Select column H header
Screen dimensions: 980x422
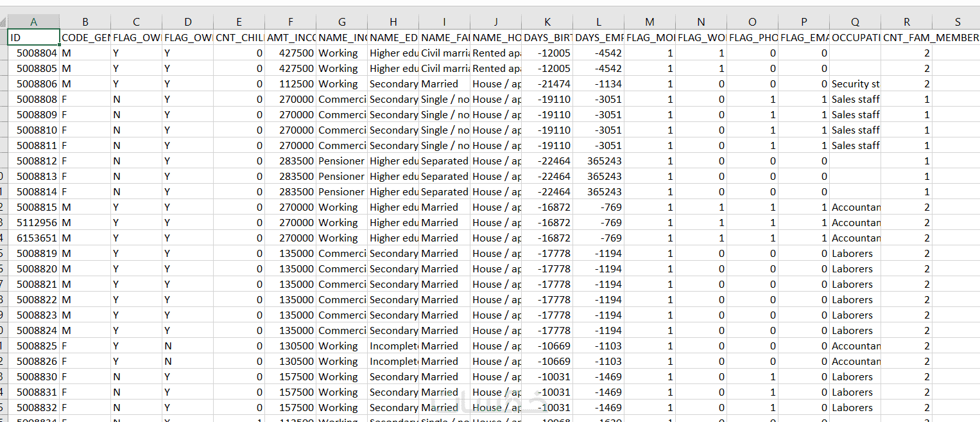(393, 22)
